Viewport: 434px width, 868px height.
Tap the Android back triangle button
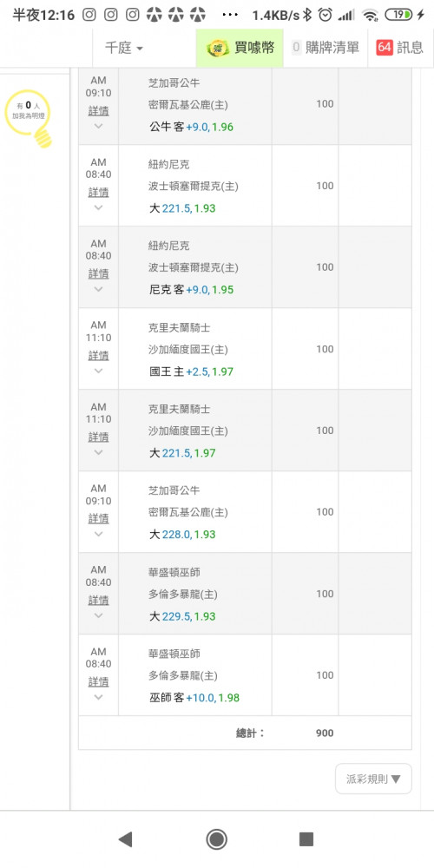point(126,839)
